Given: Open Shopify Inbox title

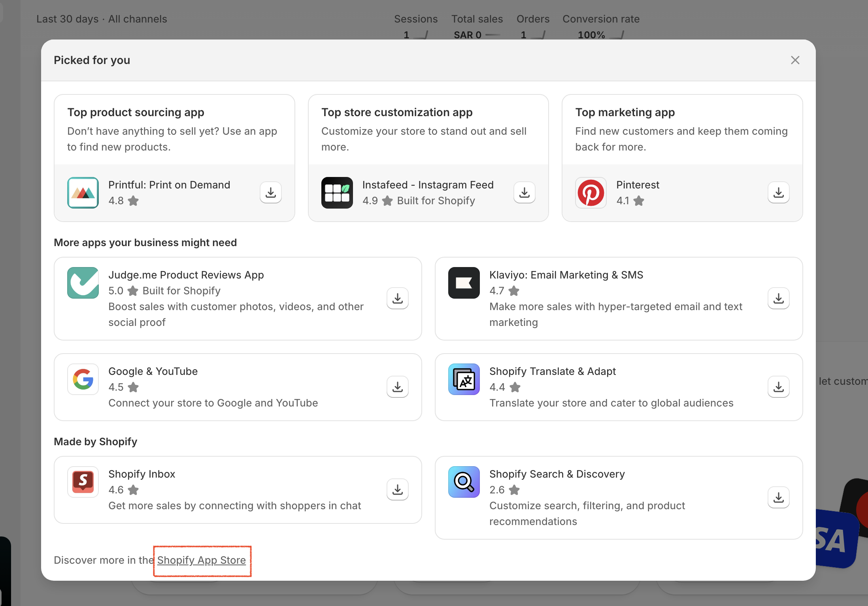Looking at the screenshot, I should pos(142,474).
